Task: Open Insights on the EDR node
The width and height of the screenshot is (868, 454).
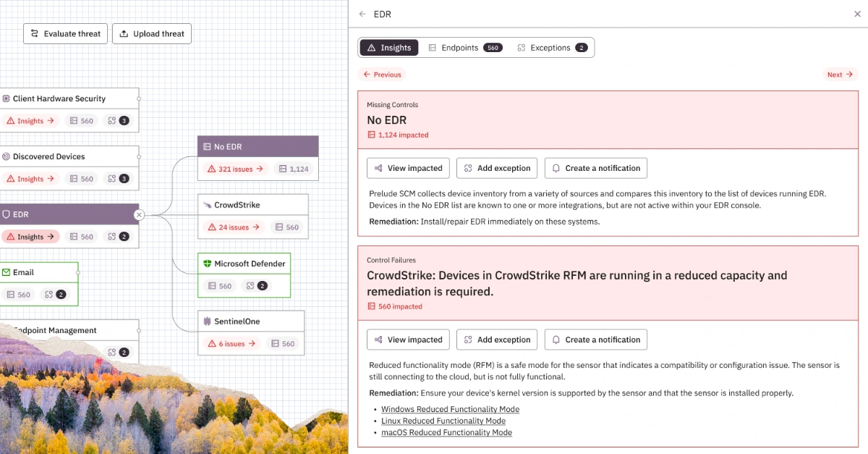Action: (x=30, y=237)
